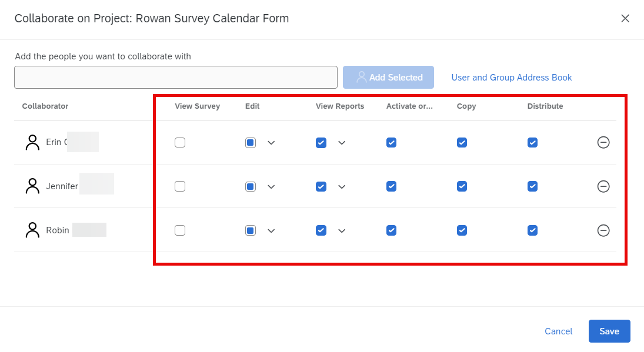Viewport: 644px width, 352px height.
Task: Click Robin's remove collaborator icon
Action: tap(603, 230)
